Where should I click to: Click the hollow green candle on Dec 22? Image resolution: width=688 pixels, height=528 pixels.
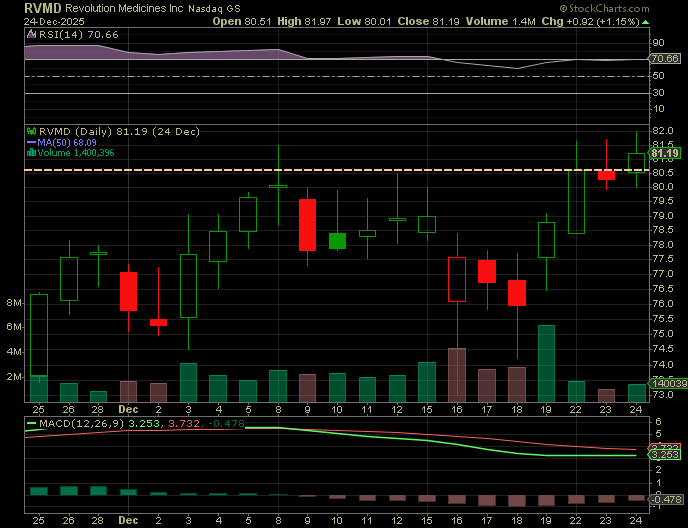pyautogui.click(x=576, y=201)
